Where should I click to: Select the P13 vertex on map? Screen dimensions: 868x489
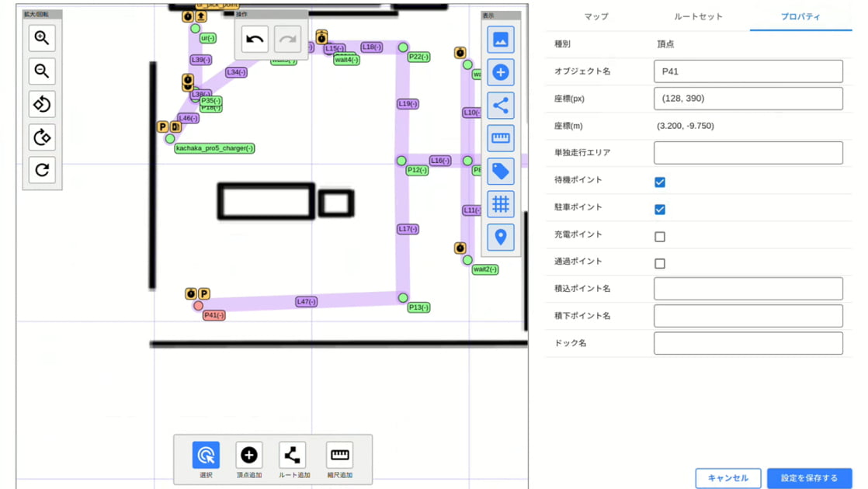click(x=403, y=298)
